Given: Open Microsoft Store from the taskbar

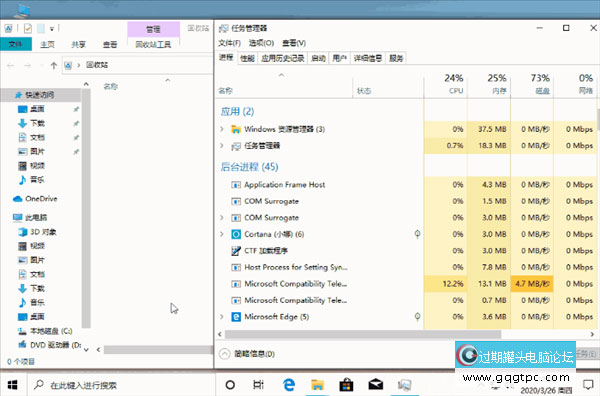Looking at the screenshot, I should [346, 385].
